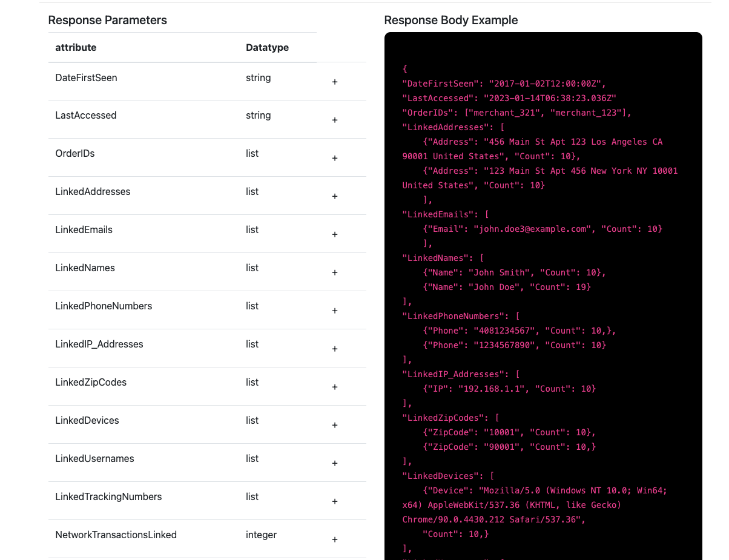The image size is (729, 560).
Task: Click the LinkedEmails attribute name
Action: (84, 229)
